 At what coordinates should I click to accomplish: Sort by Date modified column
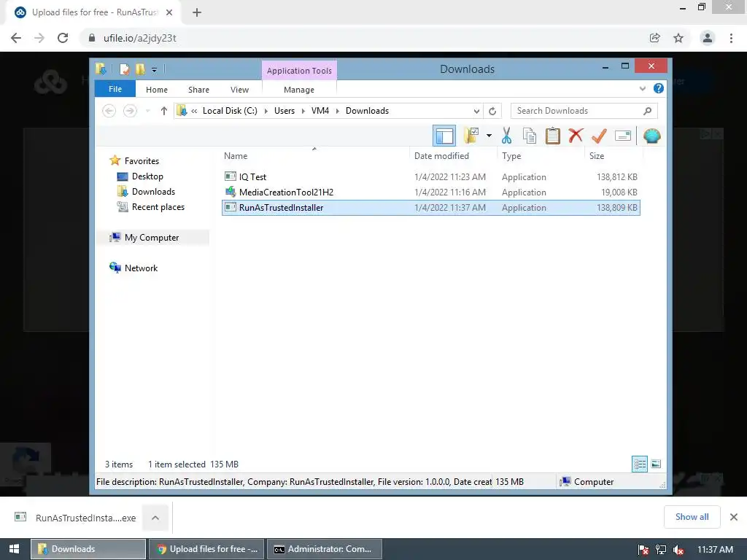(x=441, y=156)
